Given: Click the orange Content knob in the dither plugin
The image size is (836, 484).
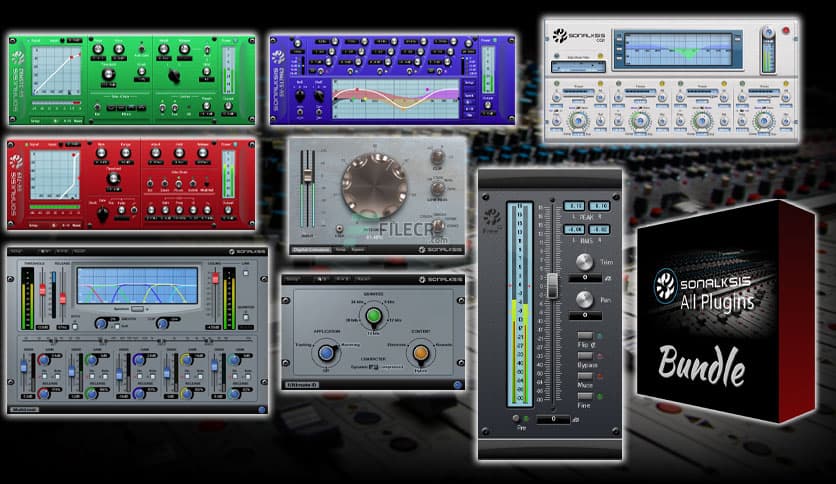Looking at the screenshot, I should (421, 352).
